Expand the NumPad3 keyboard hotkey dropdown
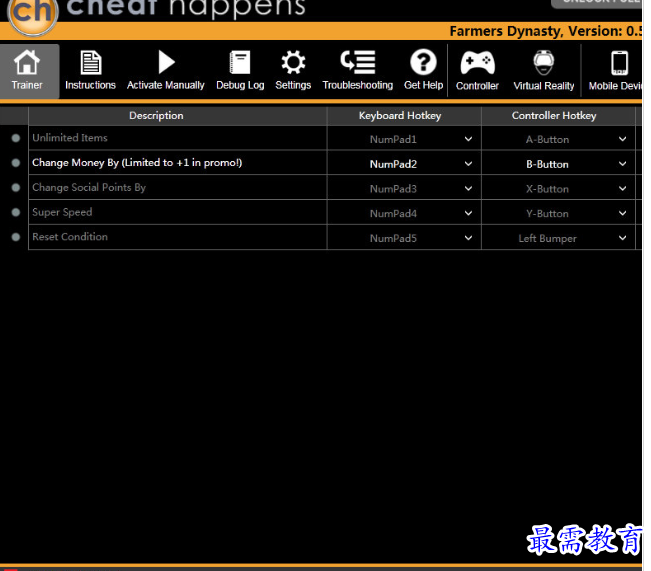 [x=468, y=189]
